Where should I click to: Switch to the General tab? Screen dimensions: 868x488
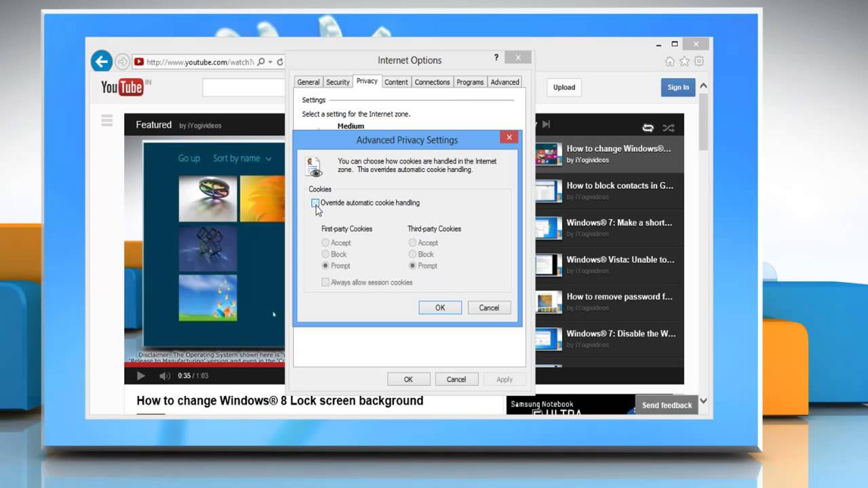pos(308,82)
